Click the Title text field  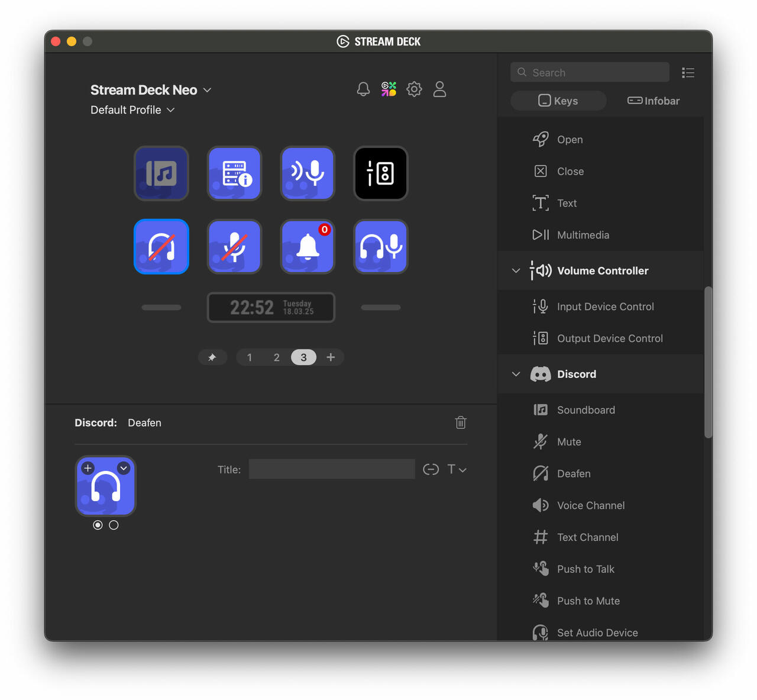(332, 469)
